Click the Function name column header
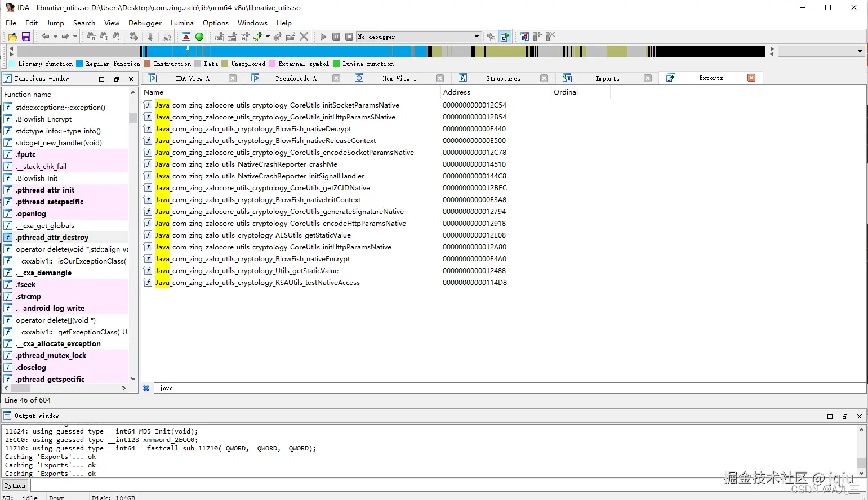 (66, 95)
